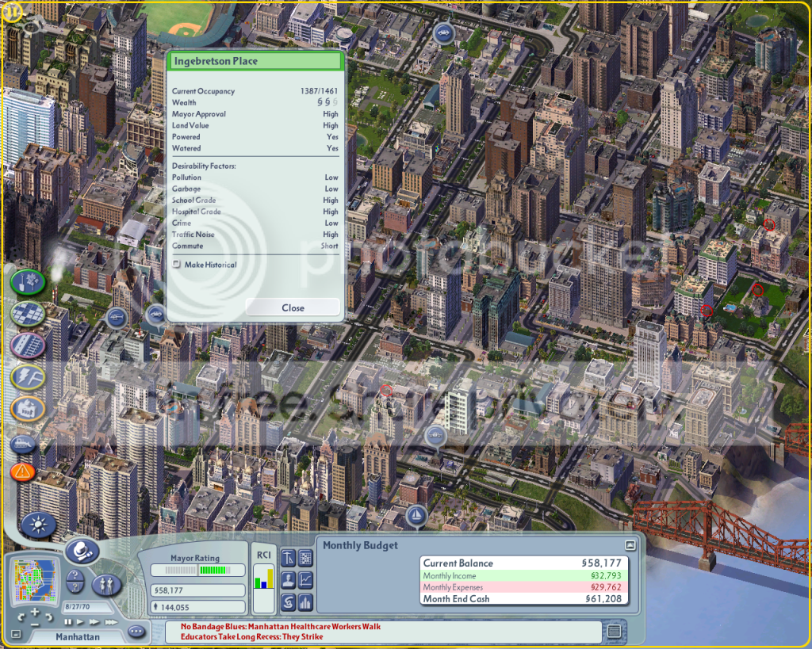Open the Ordinances/city planning advisor icon
This screenshot has height=649, width=812.
click(x=288, y=558)
